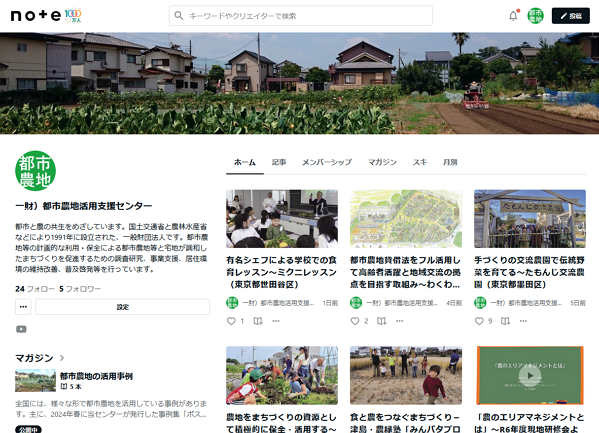
Task: Like the 都市農地貸借法 article with heart
Action: click(355, 321)
